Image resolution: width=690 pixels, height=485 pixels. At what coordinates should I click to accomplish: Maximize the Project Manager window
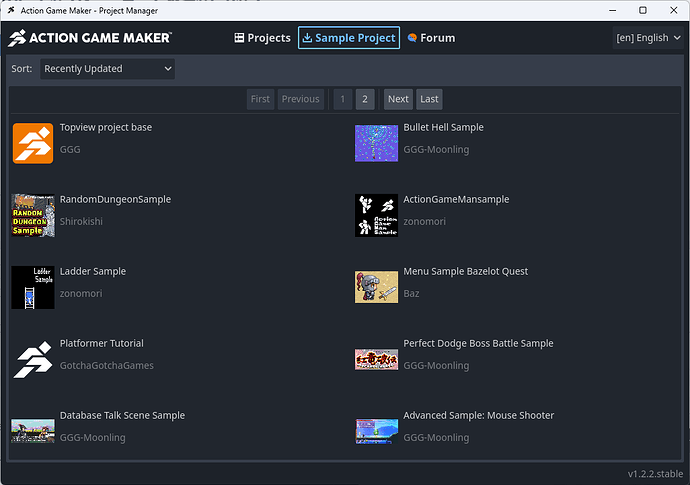point(643,10)
